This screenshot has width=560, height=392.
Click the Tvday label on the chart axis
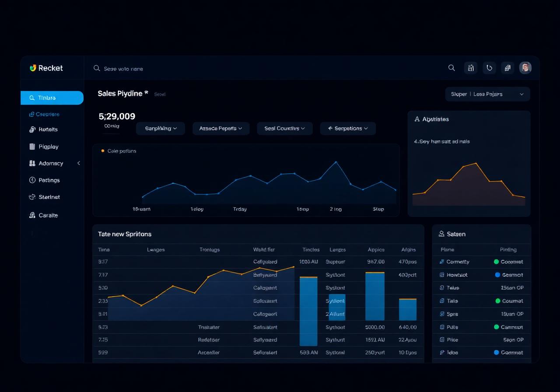[x=240, y=209]
